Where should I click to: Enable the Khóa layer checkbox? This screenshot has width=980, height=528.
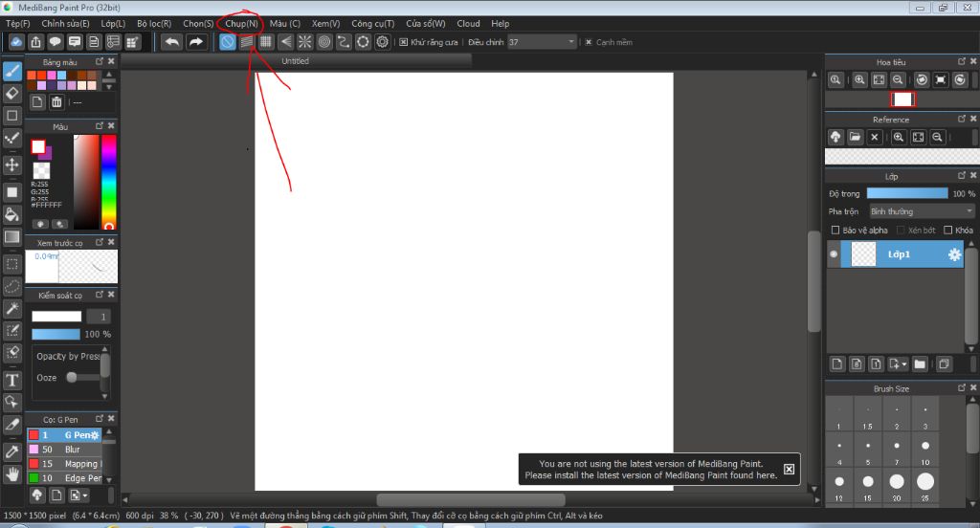click(947, 230)
